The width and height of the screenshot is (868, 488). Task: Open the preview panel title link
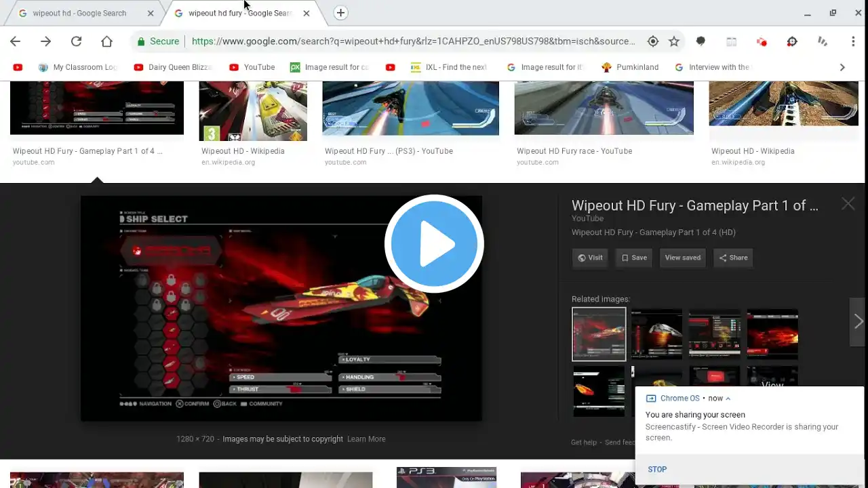click(695, 205)
